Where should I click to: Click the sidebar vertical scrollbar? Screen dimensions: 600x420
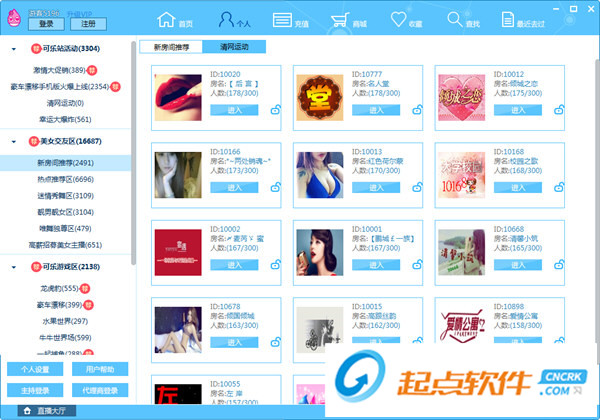pyautogui.click(x=133, y=153)
